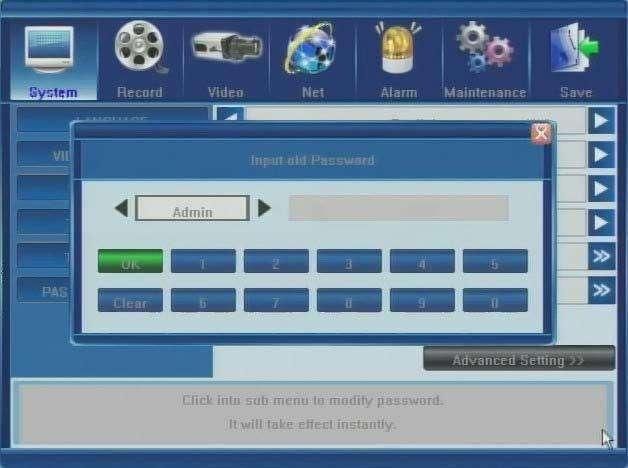This screenshot has height=468, width=628.
Task: Click second row right arrow behind dialog
Action: (601, 154)
